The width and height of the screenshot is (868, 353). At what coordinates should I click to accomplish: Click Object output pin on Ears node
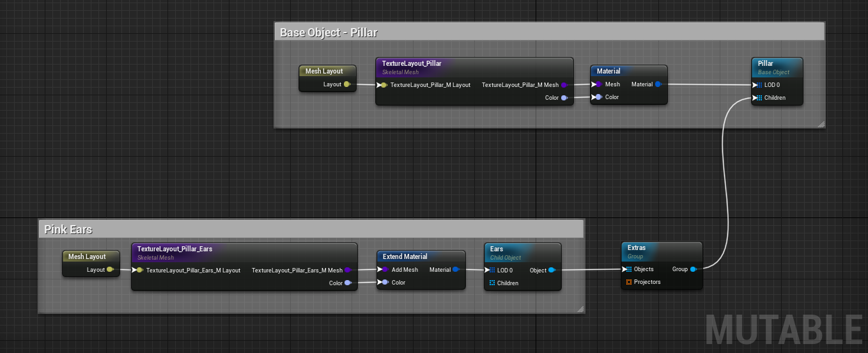(x=552, y=270)
